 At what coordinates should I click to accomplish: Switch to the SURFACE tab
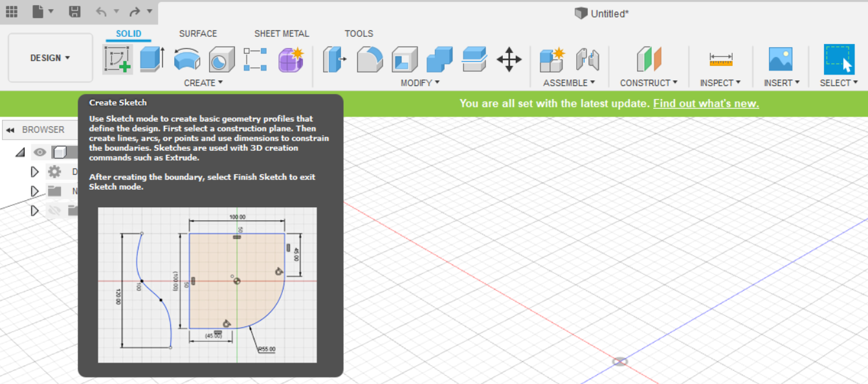198,34
